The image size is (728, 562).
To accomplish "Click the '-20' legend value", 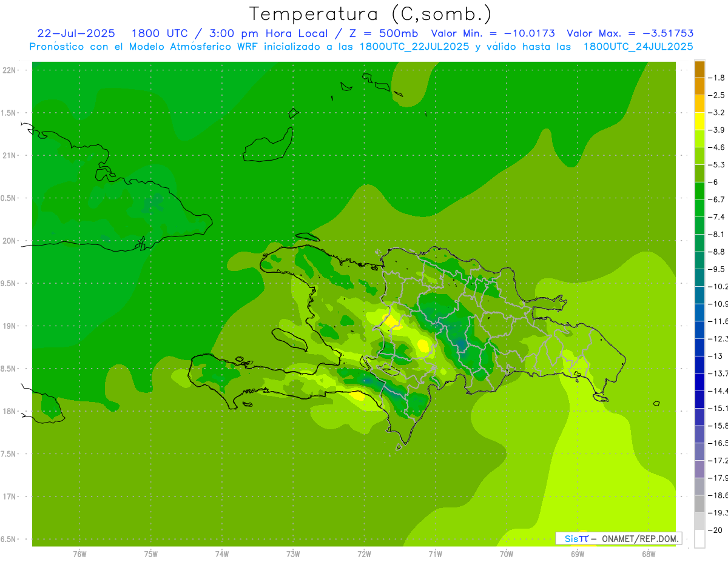I will 715,530.
